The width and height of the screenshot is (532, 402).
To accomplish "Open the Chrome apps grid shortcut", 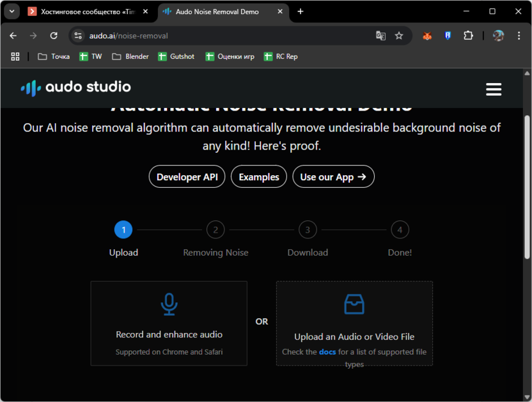I will pyautogui.click(x=15, y=56).
